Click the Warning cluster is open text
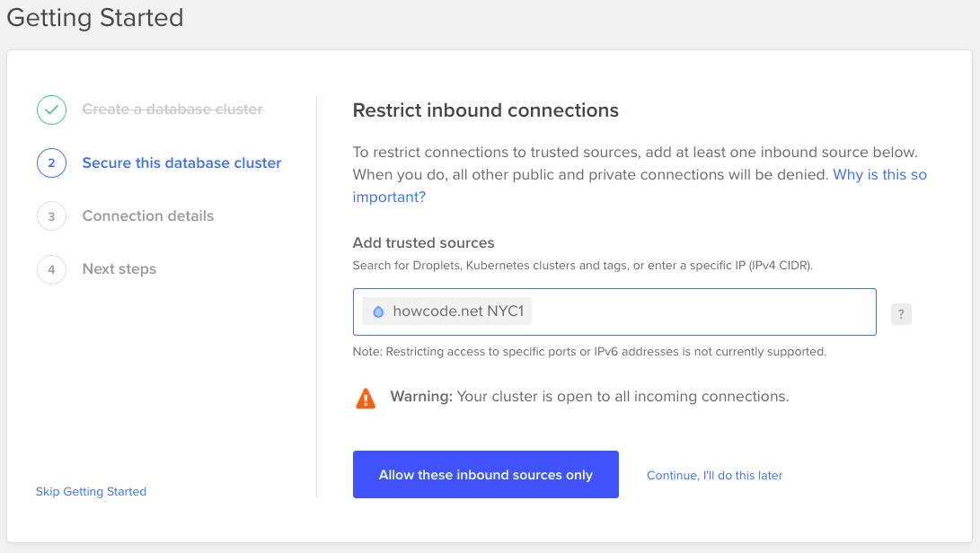 coord(589,397)
